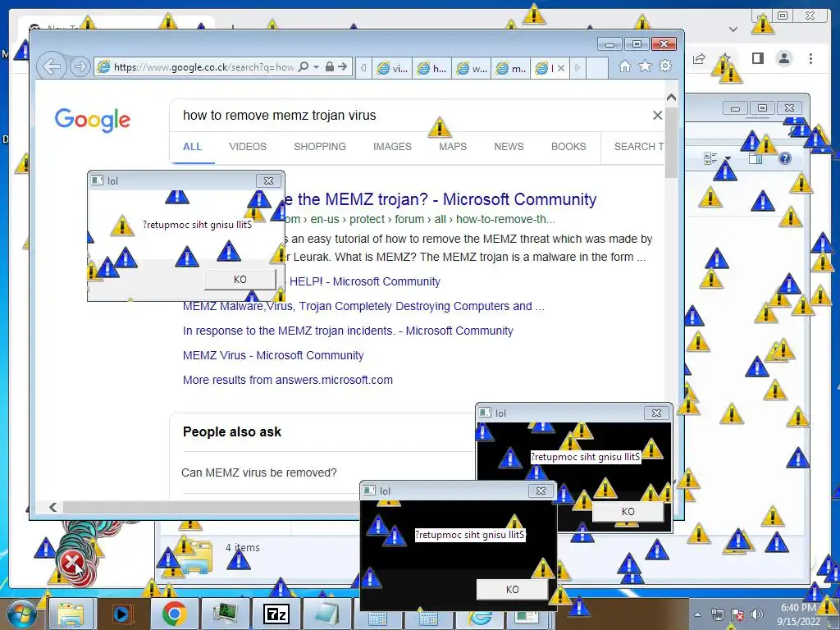Close the active Internet Explorer tab
The image size is (840, 630).
(561, 68)
